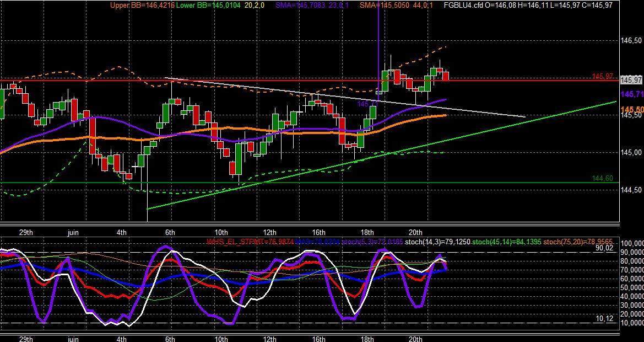Click the 10,12 lower threshold label
Image resolution: width=644 pixels, height=342 pixels.
(604, 319)
